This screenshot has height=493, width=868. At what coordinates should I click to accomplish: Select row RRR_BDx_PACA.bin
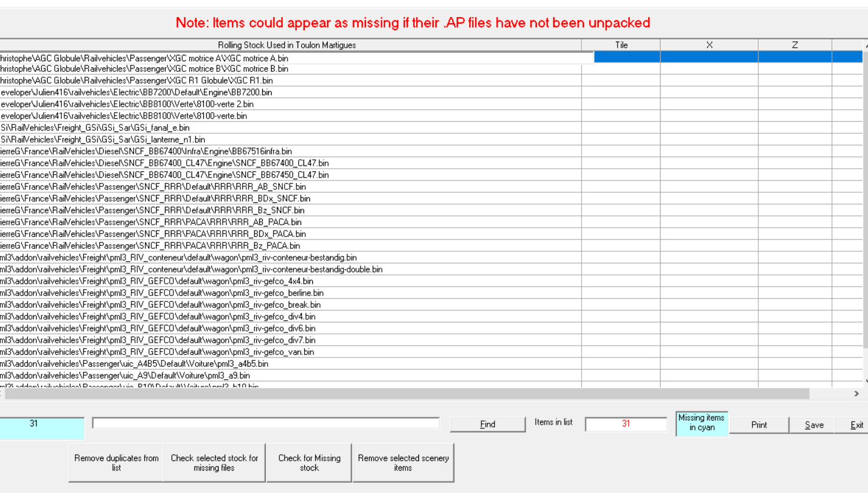point(291,234)
